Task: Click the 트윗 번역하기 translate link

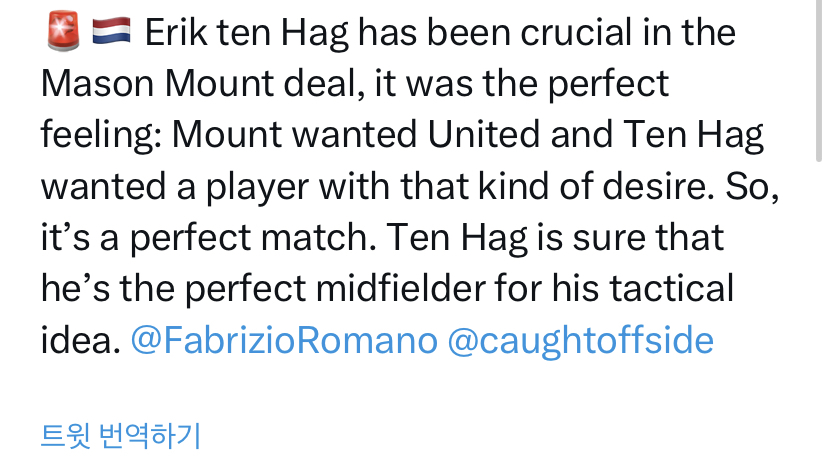Action: (x=121, y=436)
